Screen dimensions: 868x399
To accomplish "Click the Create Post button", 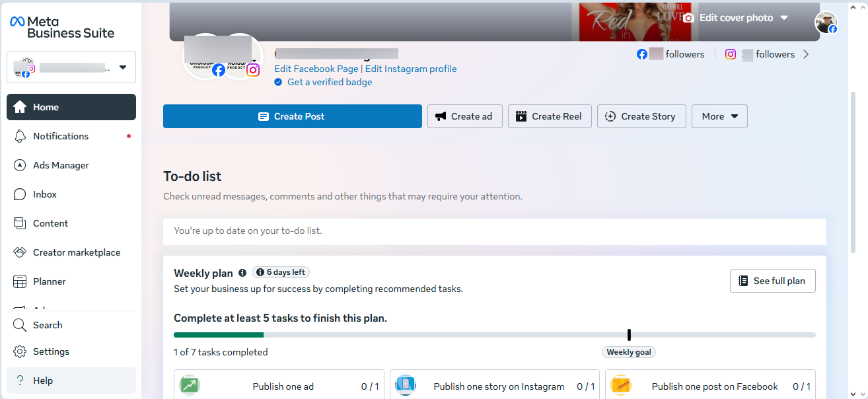I will (x=293, y=116).
